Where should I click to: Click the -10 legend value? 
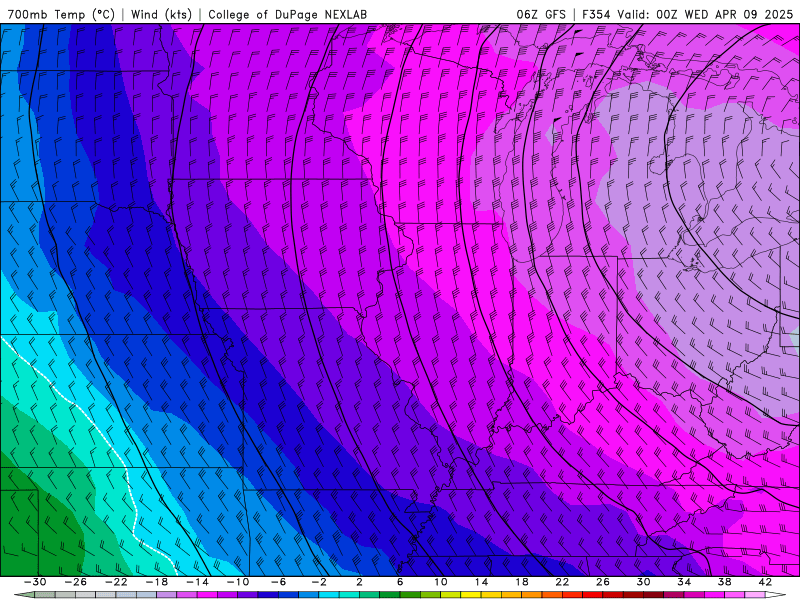238,582
